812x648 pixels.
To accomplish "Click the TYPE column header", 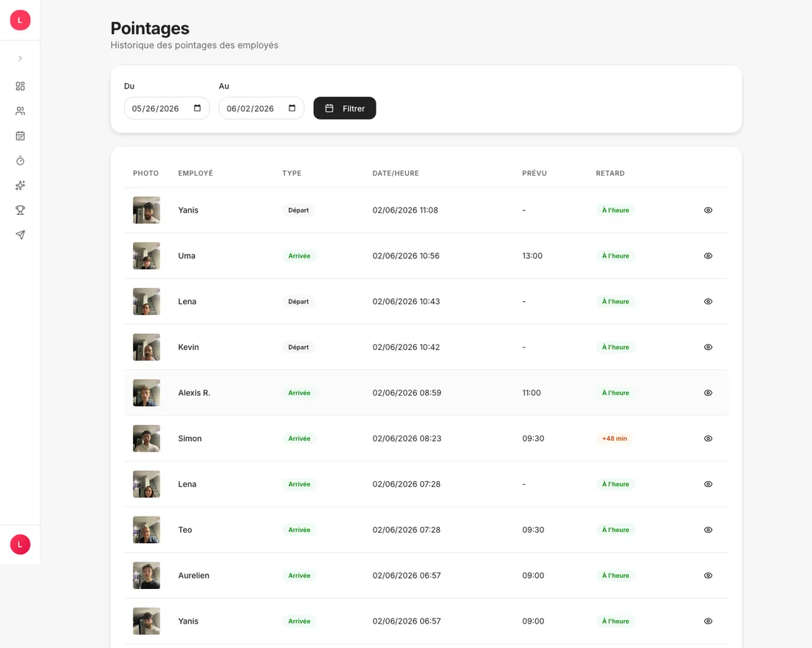I will (x=292, y=173).
